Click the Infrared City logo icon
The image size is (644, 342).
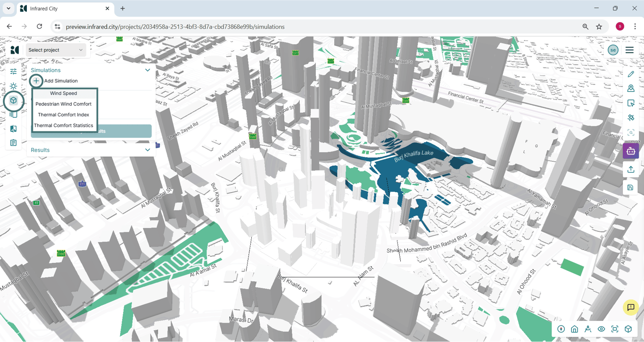[15, 50]
